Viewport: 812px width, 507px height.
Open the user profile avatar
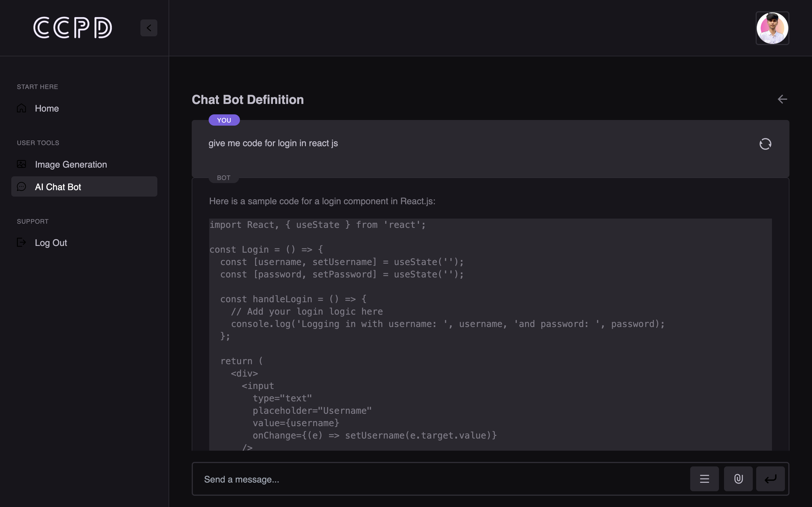(x=772, y=28)
